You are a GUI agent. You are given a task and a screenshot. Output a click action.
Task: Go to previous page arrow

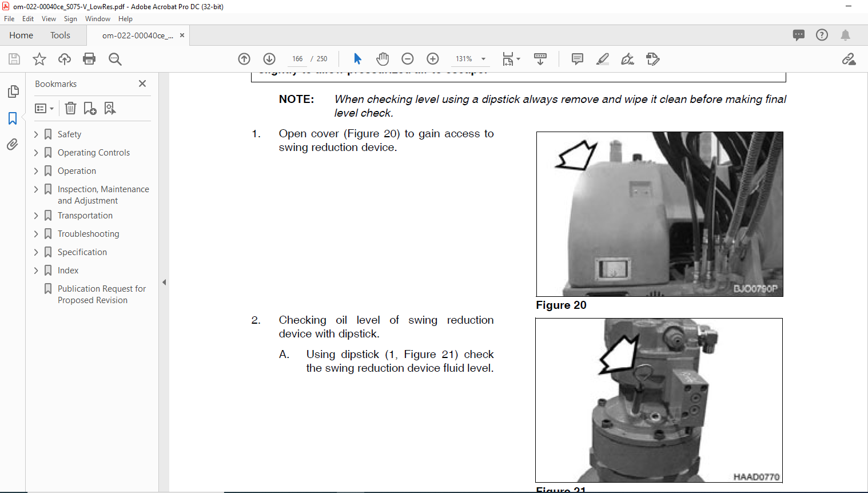point(244,59)
